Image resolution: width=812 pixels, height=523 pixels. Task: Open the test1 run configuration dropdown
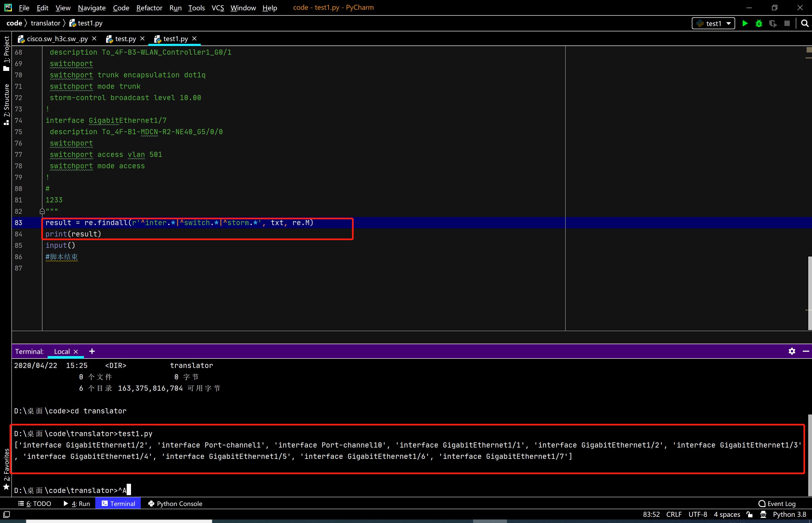[713, 24]
